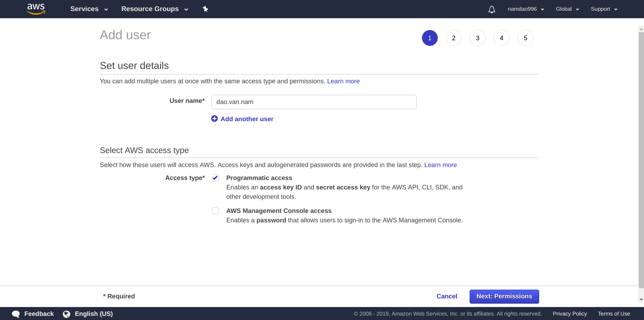Click the globe language icon
Screen dimensions: 644x320
tap(67, 314)
